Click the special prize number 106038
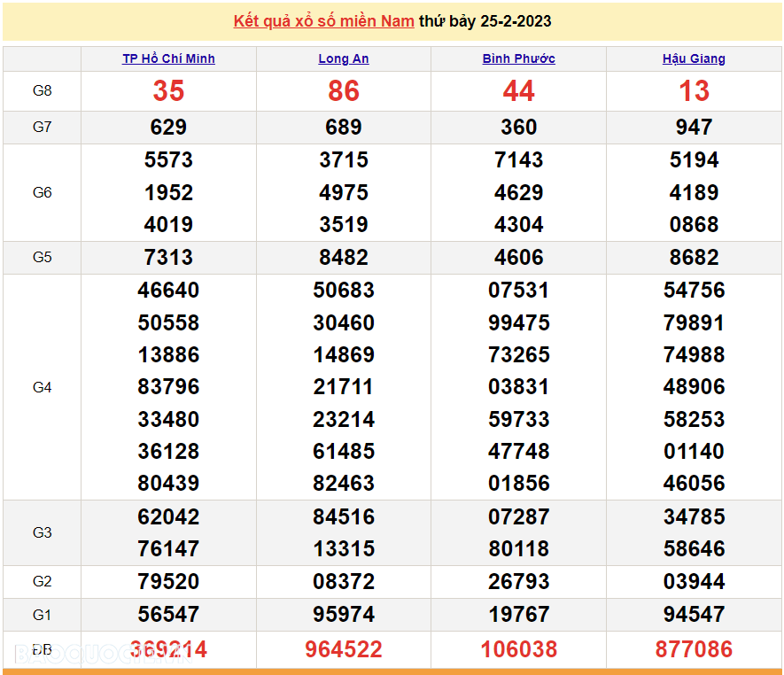784x675 pixels. click(518, 649)
